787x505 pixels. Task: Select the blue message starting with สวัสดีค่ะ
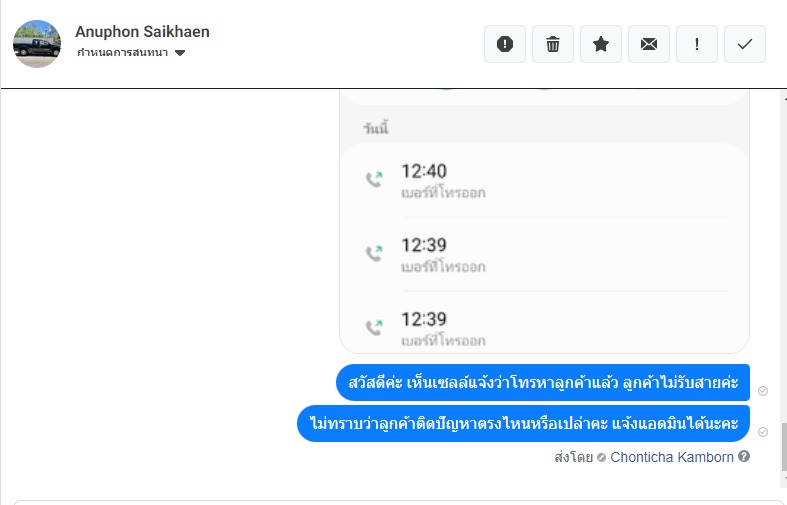pyautogui.click(x=543, y=383)
